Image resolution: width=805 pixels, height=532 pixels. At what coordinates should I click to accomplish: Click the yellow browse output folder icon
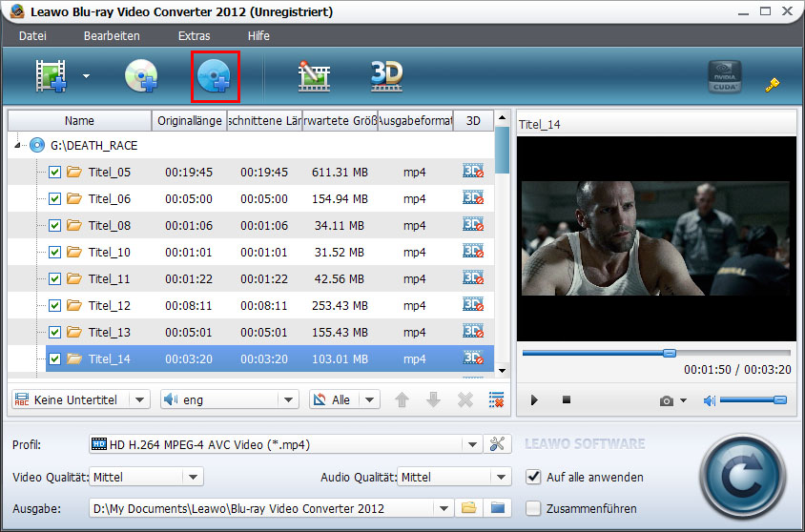click(x=468, y=508)
